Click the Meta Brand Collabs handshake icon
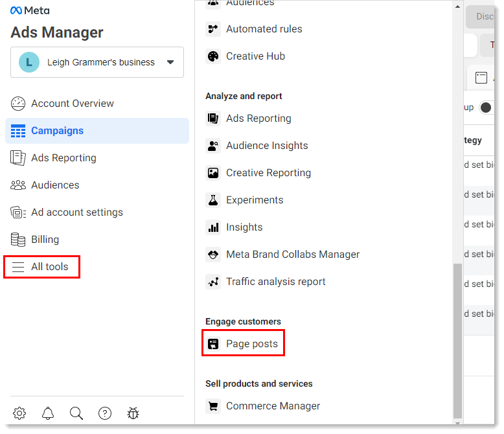Screen dimensions: 504x434 tap(213, 255)
